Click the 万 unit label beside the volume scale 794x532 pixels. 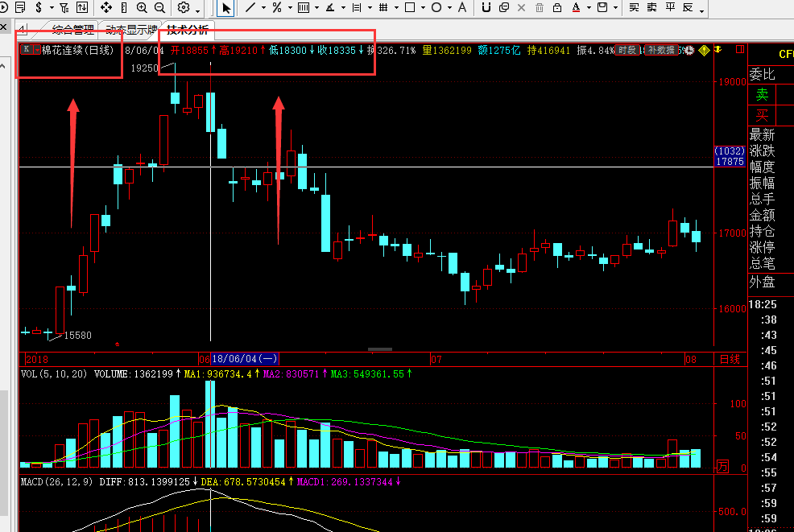[722, 467]
